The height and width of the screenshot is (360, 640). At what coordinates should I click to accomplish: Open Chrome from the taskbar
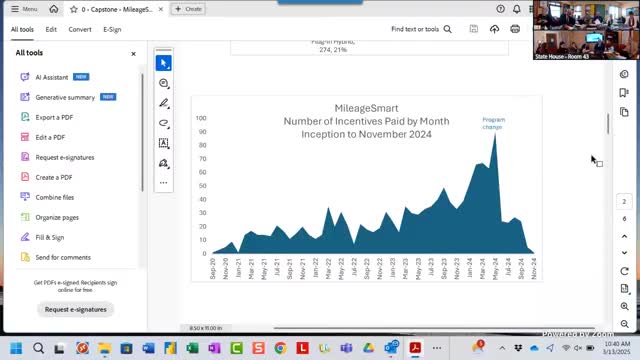pyautogui.click(x=280, y=348)
